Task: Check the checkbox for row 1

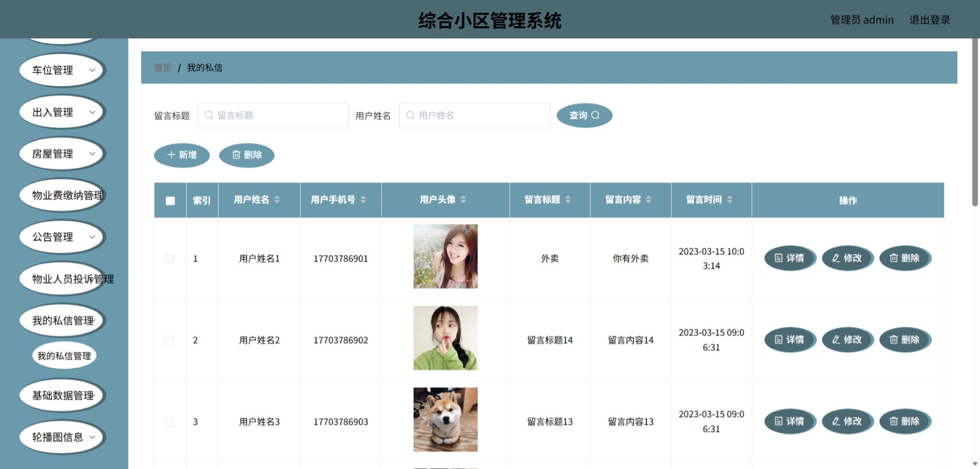Action: 169,259
